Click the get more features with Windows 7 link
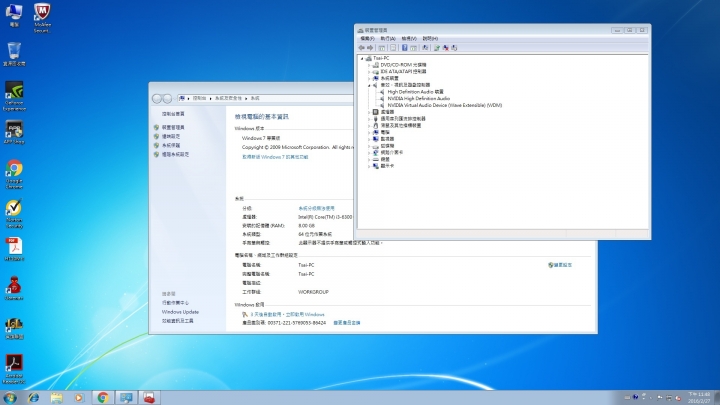 coord(275,157)
